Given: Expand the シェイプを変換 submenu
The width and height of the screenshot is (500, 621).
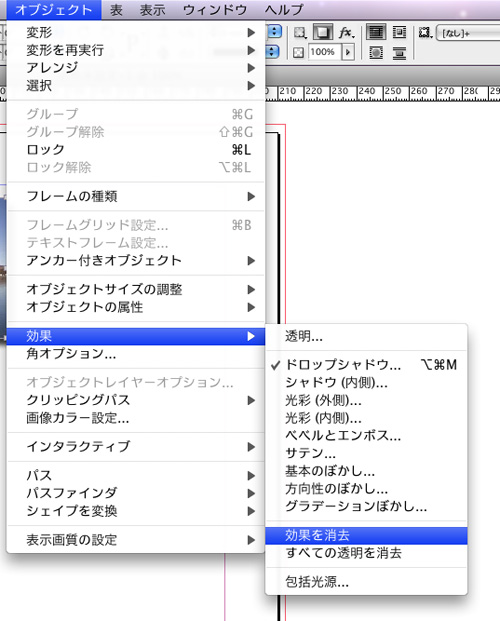Looking at the screenshot, I should pyautogui.click(x=136, y=511).
